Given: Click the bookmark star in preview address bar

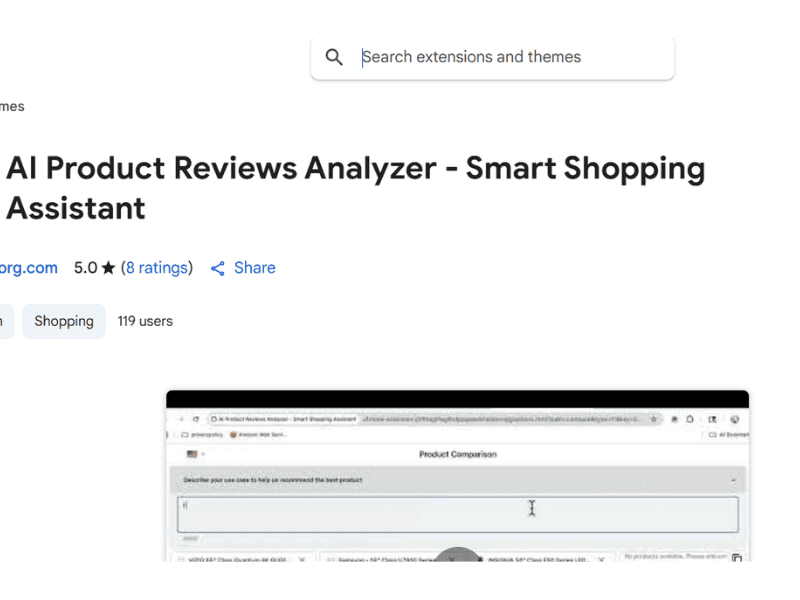Looking at the screenshot, I should point(653,420).
